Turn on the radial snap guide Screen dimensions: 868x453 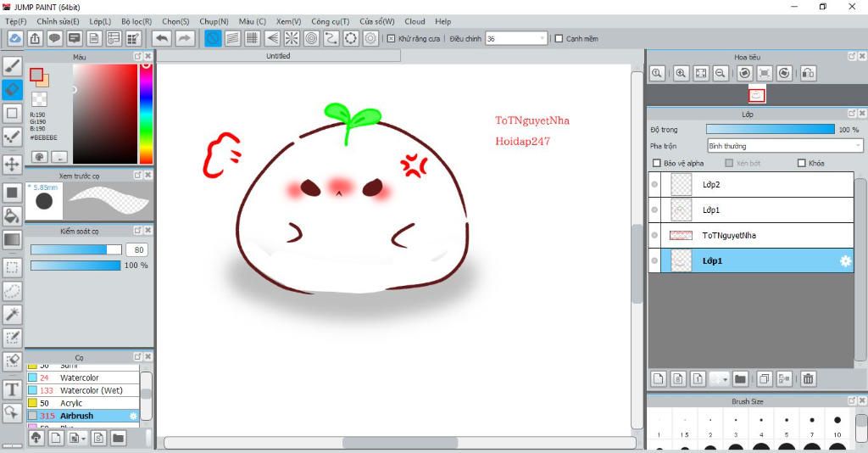(292, 38)
